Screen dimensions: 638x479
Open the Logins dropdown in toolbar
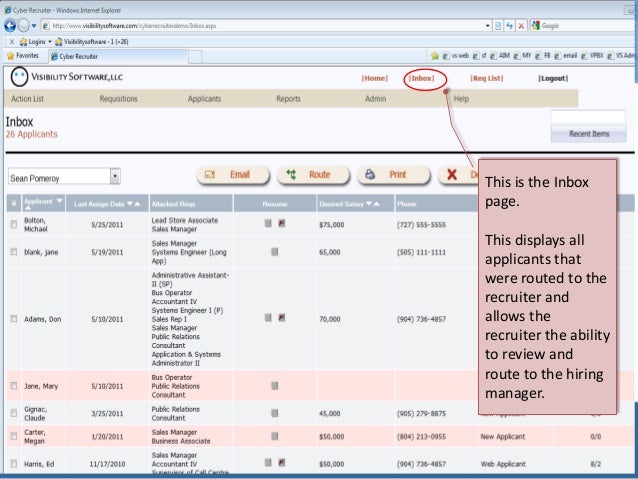(x=35, y=42)
